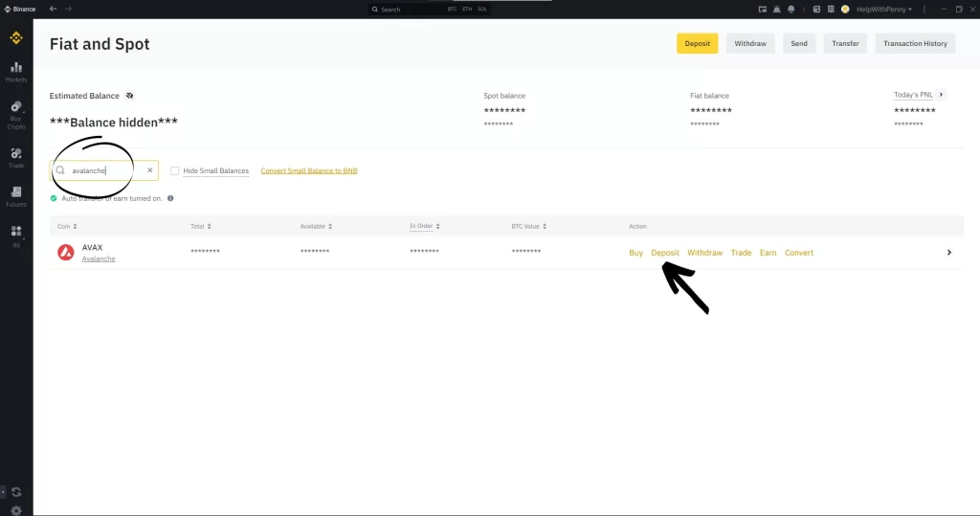This screenshot has width=980, height=516.
Task: Expand the AVAX row details chevron
Action: click(948, 253)
